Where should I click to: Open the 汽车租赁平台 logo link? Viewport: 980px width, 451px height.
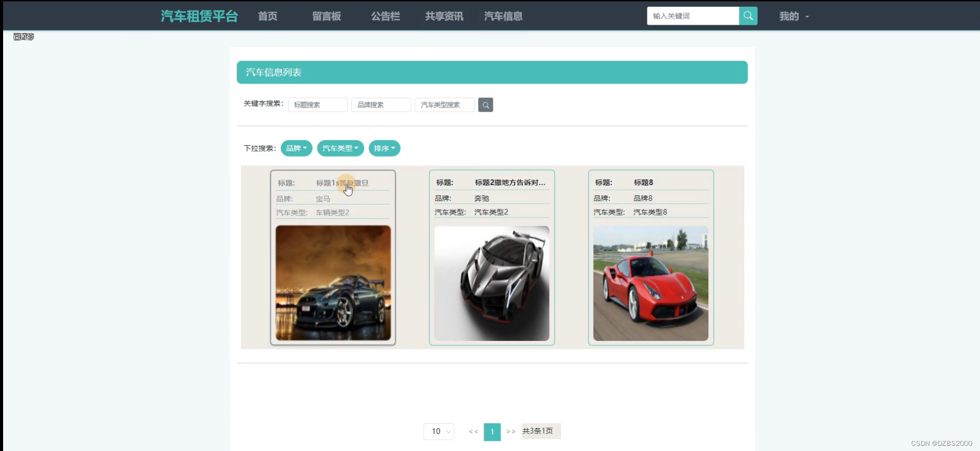199,16
